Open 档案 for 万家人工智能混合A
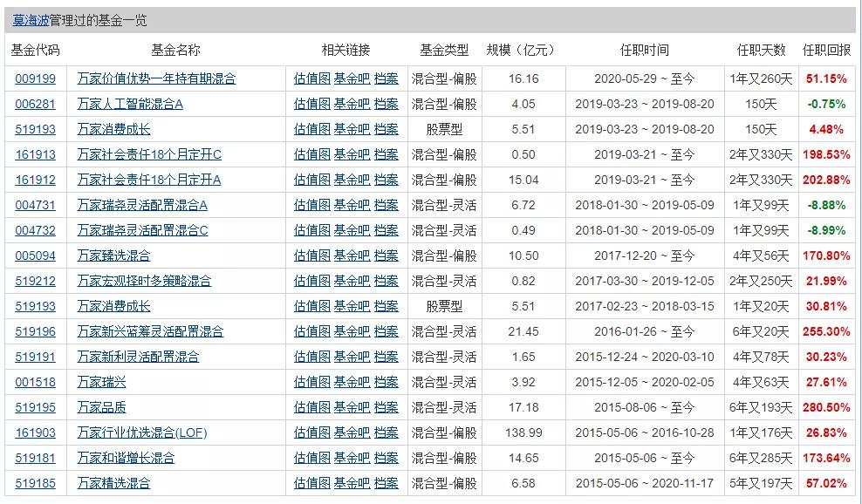The height and width of the screenshot is (504, 862). coord(386,104)
